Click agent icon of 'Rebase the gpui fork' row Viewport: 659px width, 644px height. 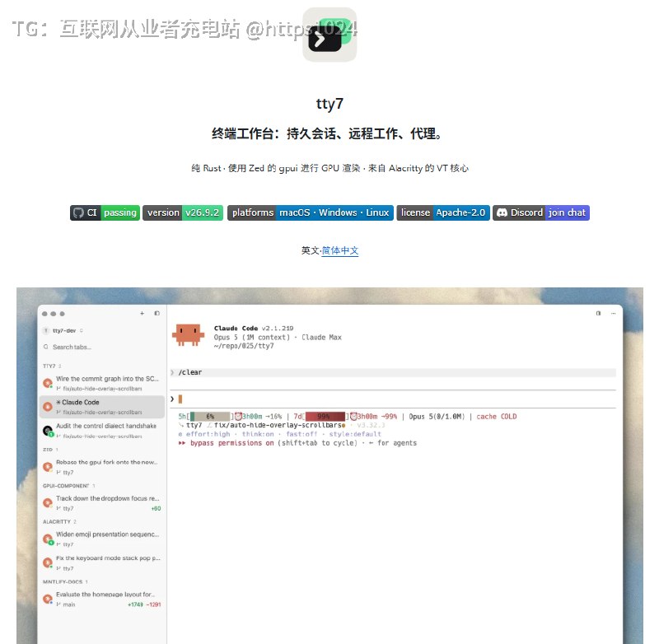tap(48, 467)
